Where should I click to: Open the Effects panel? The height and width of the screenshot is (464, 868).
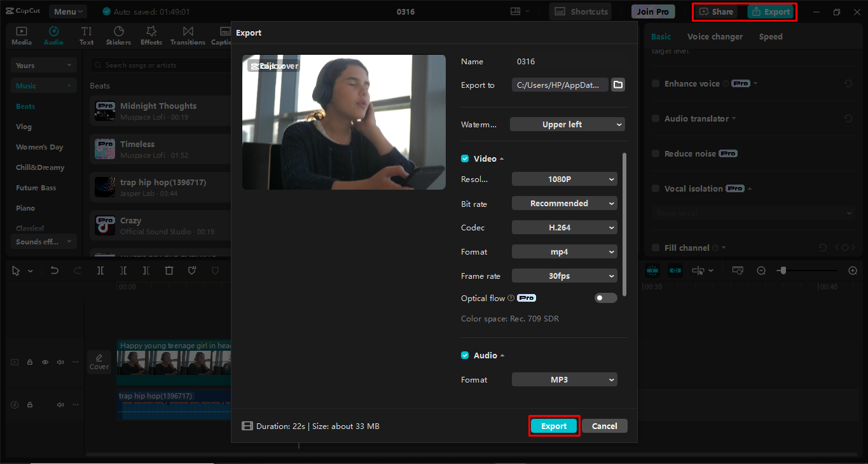point(151,35)
